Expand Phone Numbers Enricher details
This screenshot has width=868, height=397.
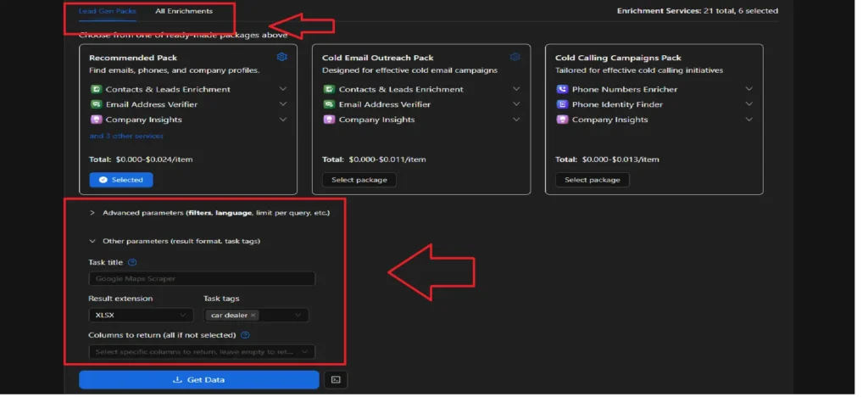(749, 89)
